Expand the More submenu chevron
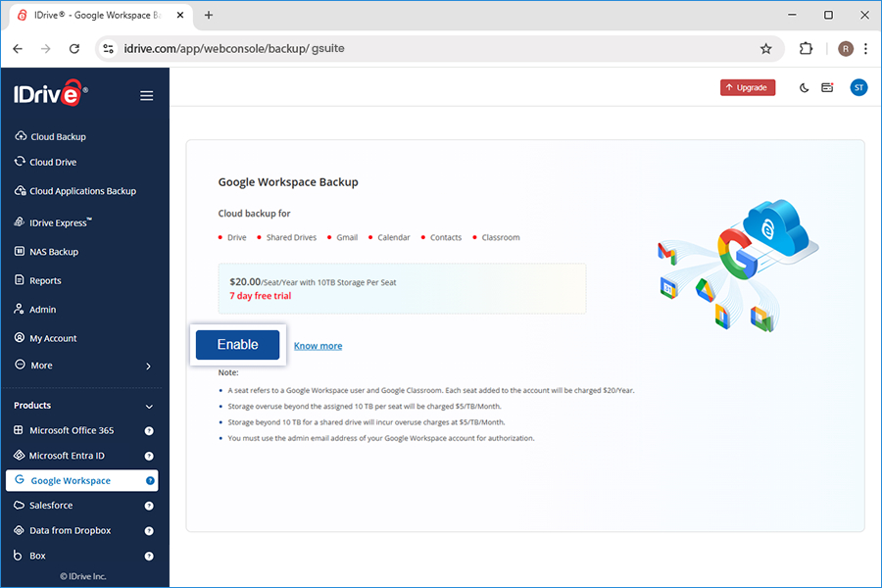Viewport: 882px width, 588px height. point(149,367)
